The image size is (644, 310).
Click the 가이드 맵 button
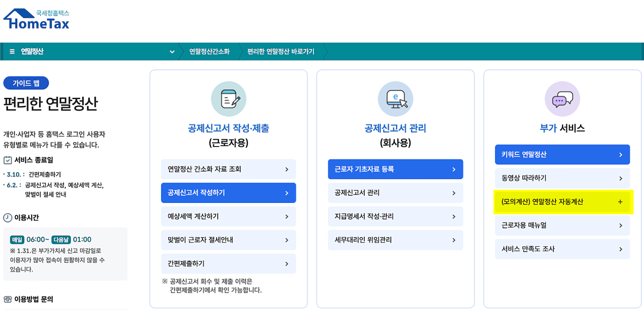26,83
